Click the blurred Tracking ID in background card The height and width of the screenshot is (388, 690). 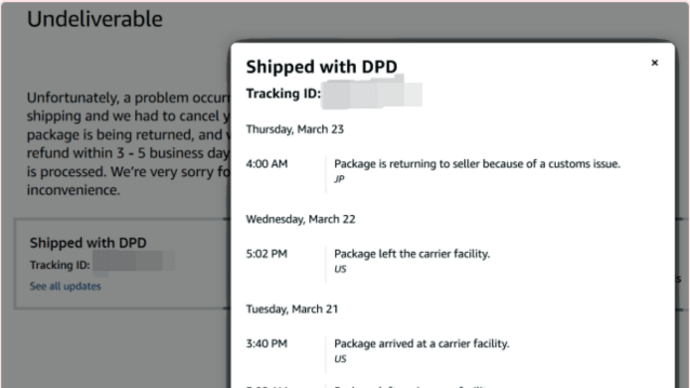(x=133, y=263)
